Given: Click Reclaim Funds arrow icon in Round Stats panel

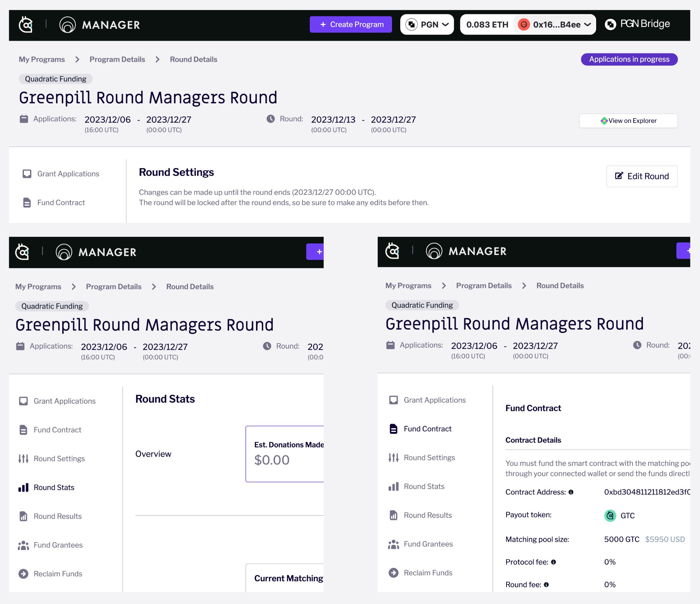Looking at the screenshot, I should tap(23, 574).
